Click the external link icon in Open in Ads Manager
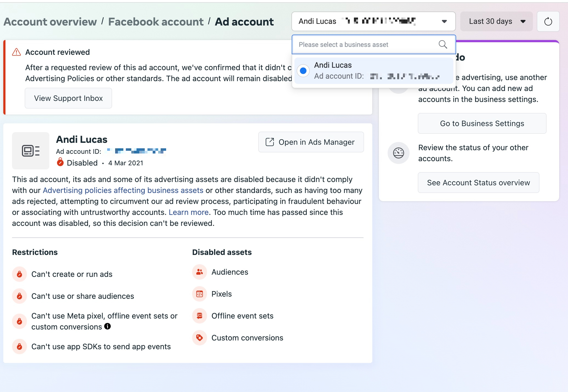 270,142
